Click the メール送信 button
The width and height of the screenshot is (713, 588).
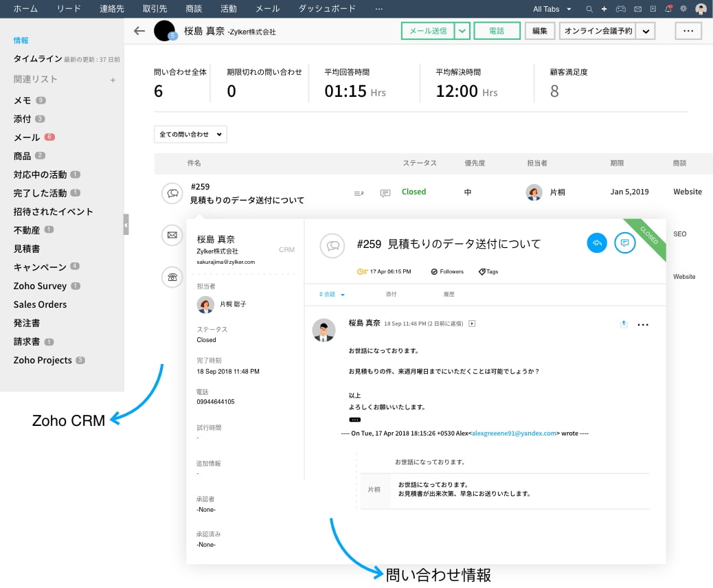pyautogui.click(x=428, y=31)
